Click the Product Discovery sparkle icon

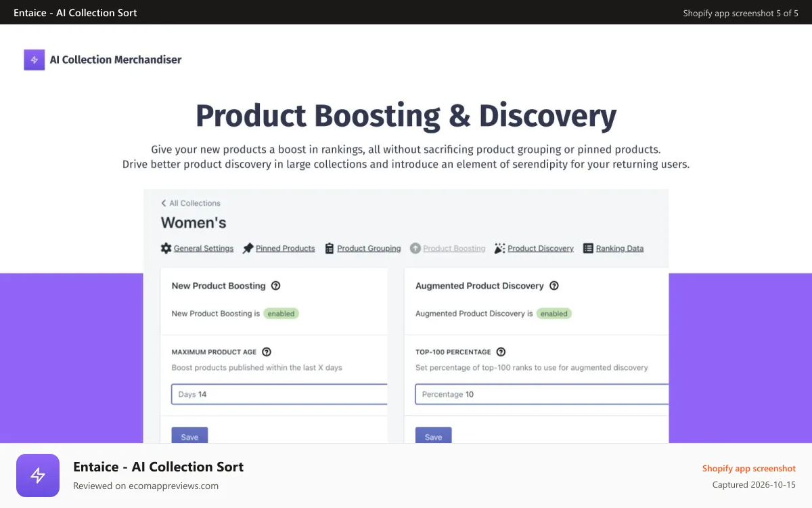pos(499,249)
